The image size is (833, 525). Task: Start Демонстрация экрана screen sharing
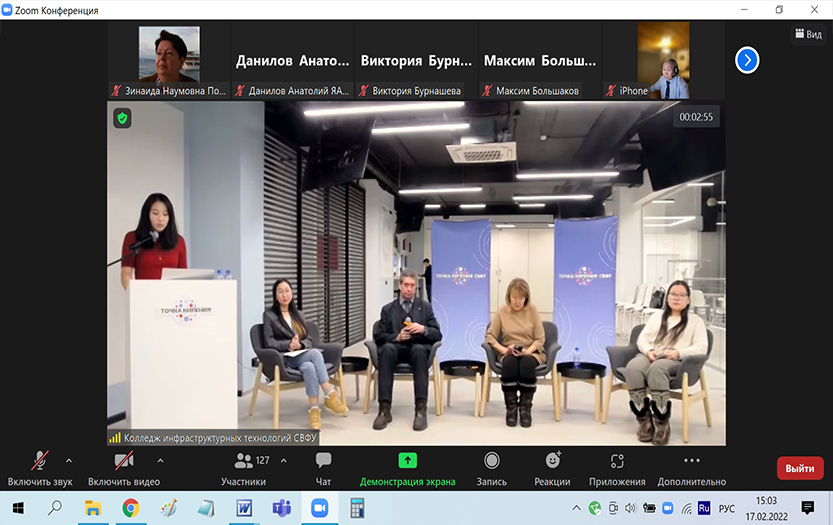407,467
